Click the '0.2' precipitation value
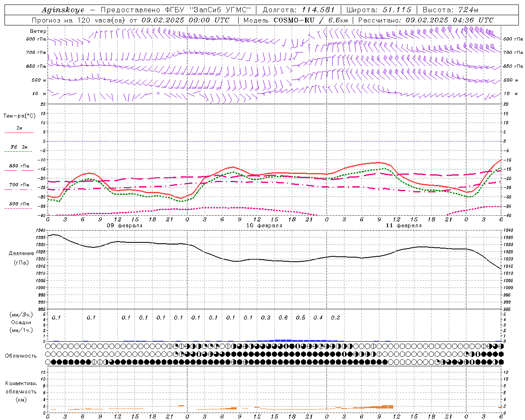Screen dimensions: 525x420 coord(336,317)
